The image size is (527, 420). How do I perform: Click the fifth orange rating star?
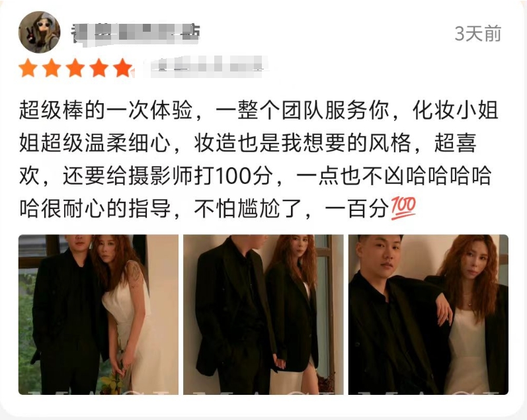coord(123,68)
